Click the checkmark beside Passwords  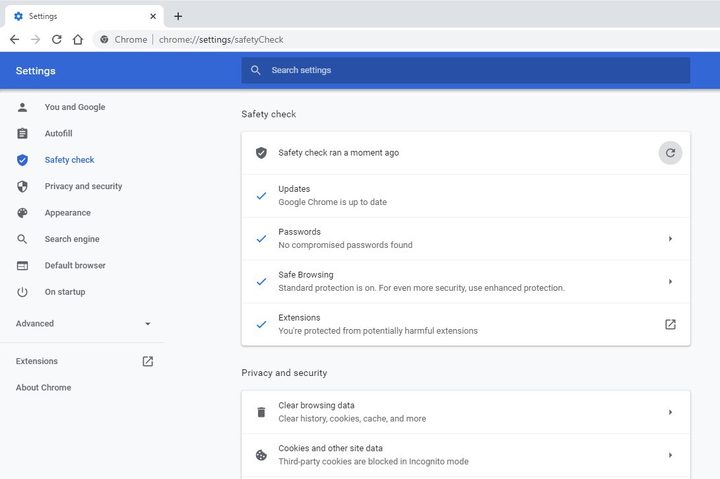tap(261, 238)
